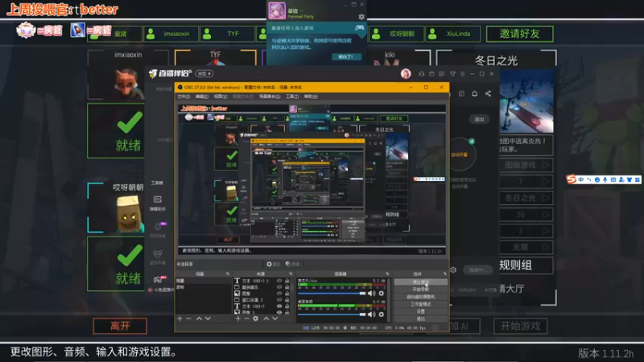Click the user avatar in 直播伴侣 title bar
644x362 pixels.
click(406, 74)
